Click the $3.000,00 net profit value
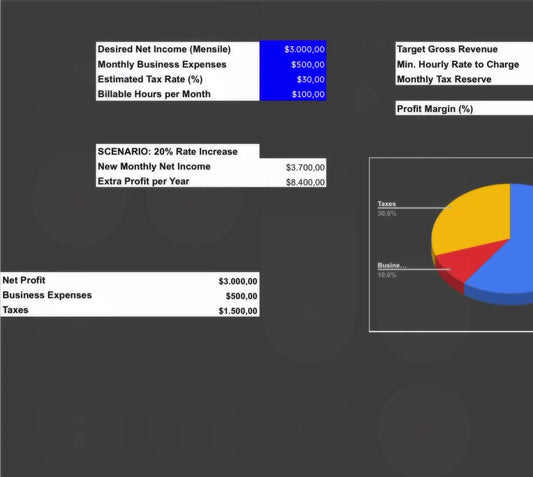This screenshot has height=477, width=533. pyautogui.click(x=238, y=281)
